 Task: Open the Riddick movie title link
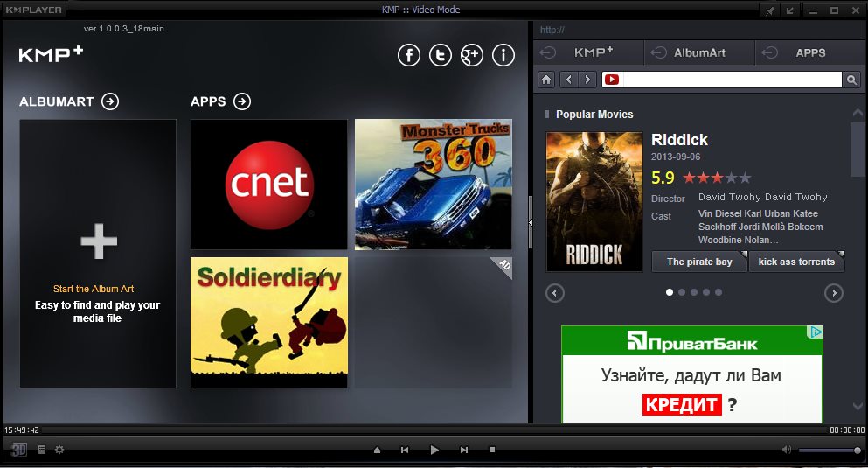679,140
